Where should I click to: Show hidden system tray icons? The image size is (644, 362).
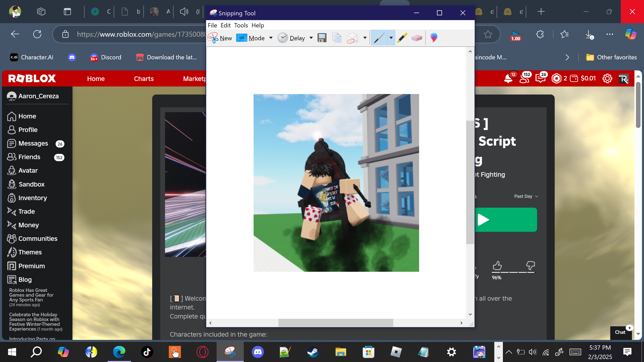[509, 352]
